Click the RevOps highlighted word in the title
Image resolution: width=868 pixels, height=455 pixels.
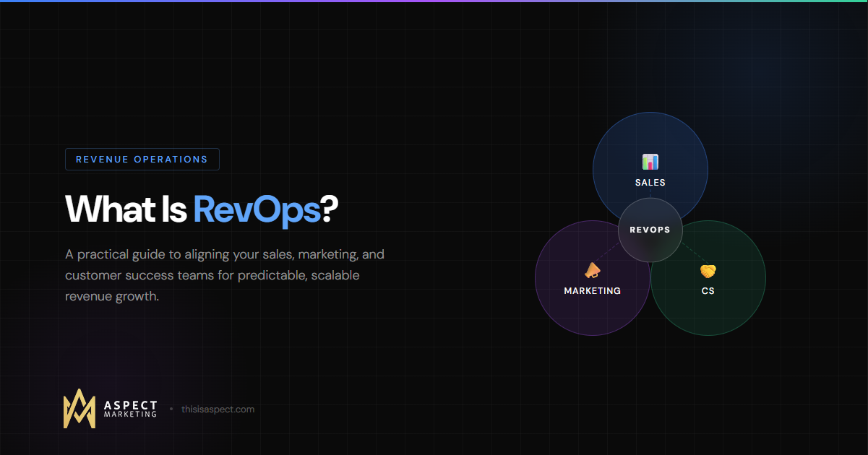tap(258, 210)
